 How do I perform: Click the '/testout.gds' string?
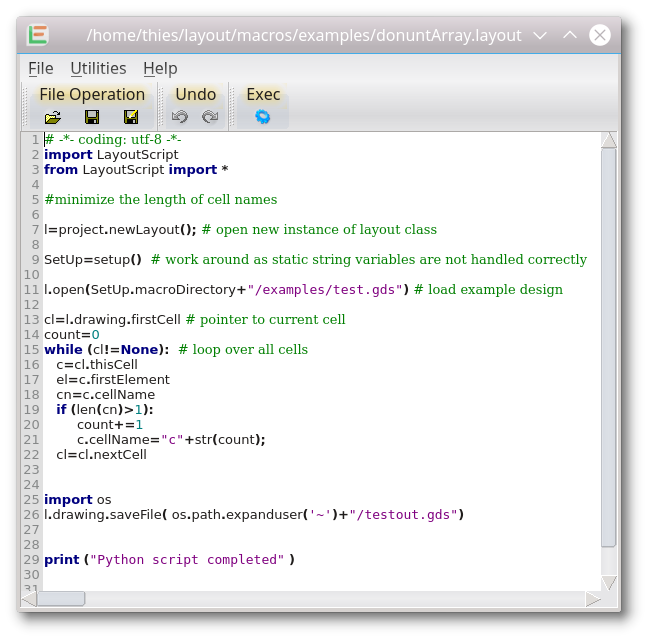point(403,515)
